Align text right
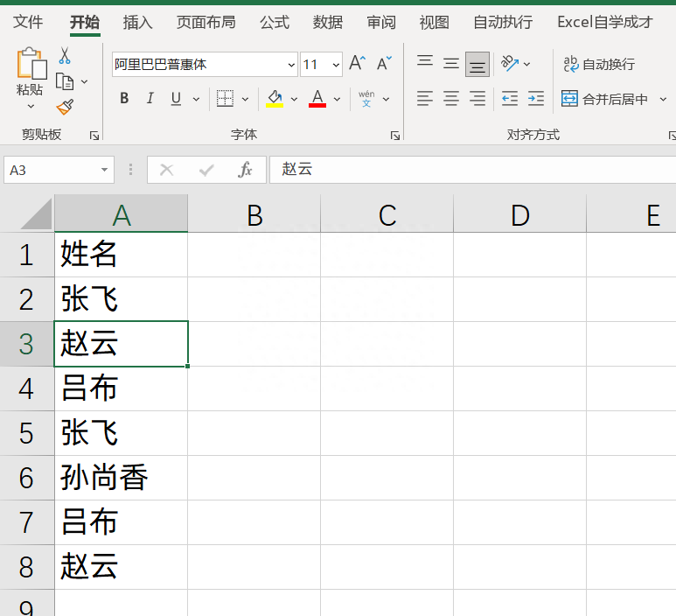 [477, 99]
